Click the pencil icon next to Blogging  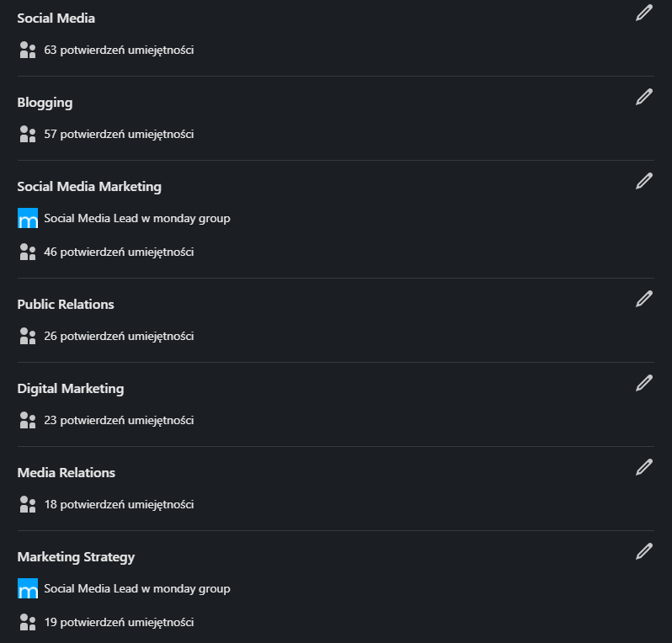(x=644, y=97)
